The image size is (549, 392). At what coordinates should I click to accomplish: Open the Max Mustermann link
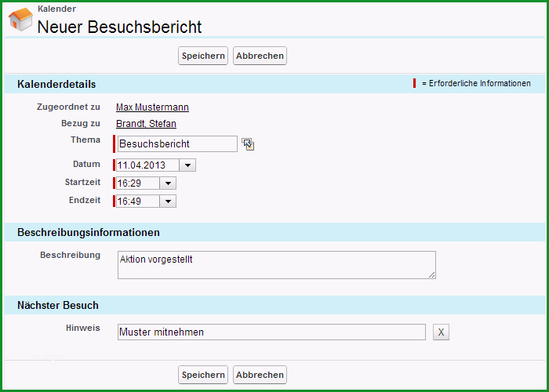click(x=152, y=107)
